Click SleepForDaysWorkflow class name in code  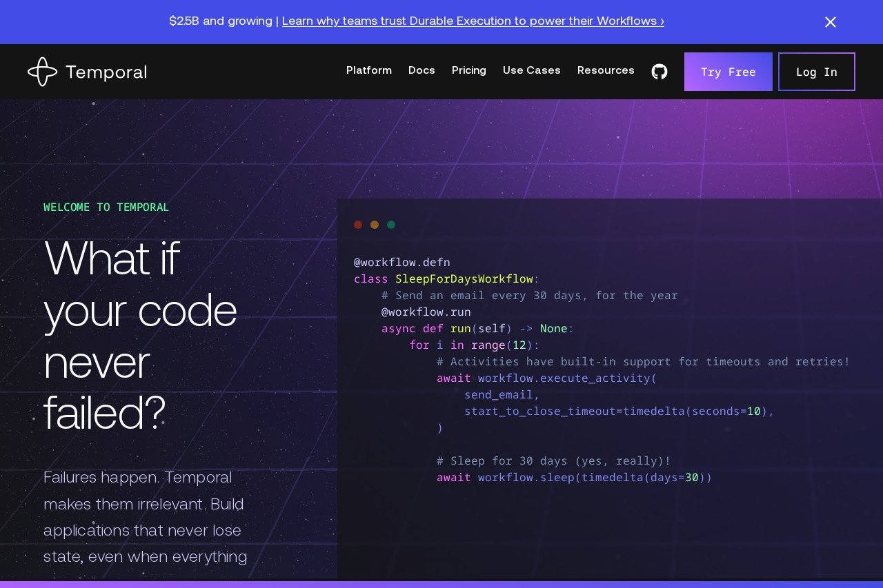pos(464,279)
